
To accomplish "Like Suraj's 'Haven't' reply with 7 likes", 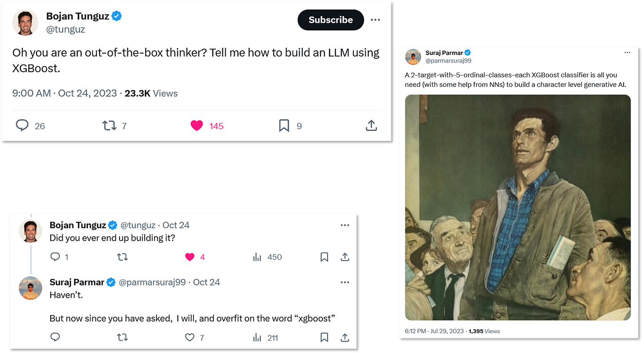I will tap(190, 337).
